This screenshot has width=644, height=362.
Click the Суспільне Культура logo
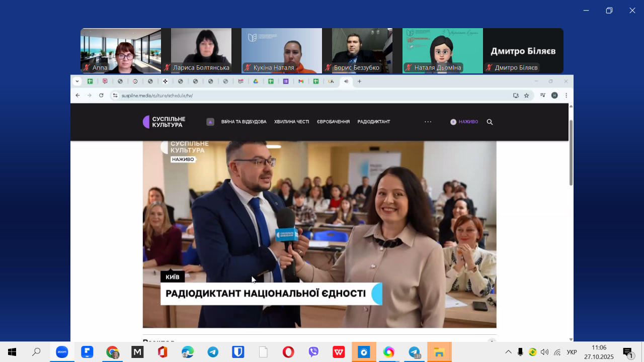point(164,122)
